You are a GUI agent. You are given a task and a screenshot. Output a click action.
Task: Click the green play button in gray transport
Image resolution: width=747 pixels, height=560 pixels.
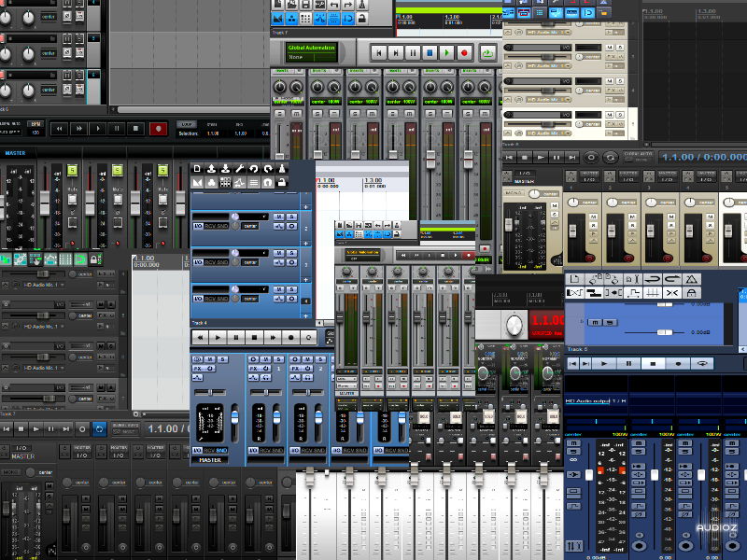(446, 53)
